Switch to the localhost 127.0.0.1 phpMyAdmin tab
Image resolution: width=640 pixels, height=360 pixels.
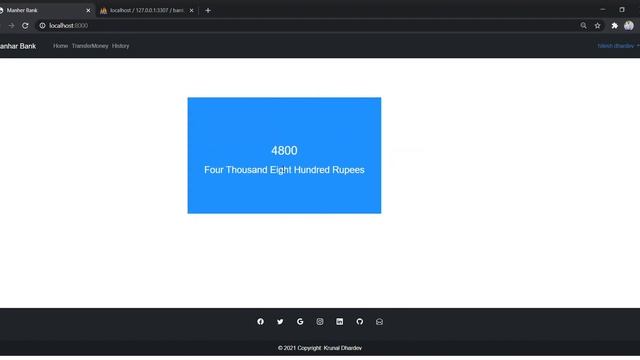coord(147,11)
